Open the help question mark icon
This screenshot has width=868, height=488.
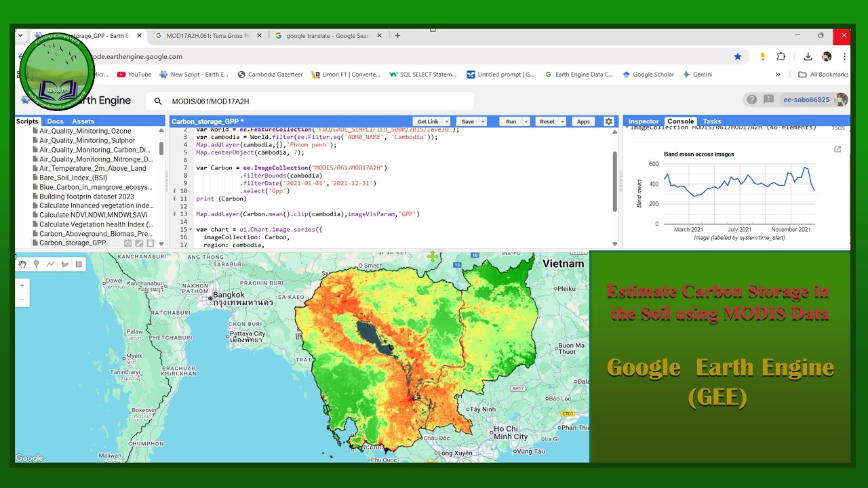pyautogui.click(x=752, y=100)
